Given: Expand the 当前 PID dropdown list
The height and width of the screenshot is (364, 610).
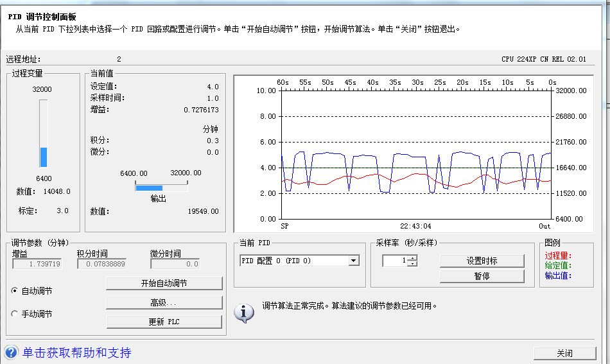Looking at the screenshot, I should click(353, 261).
